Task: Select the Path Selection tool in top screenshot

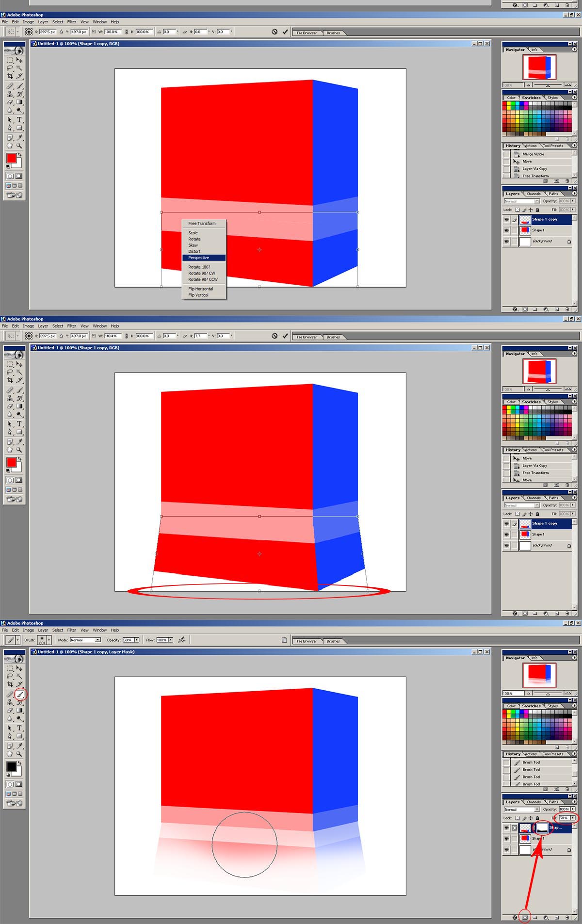Action: click(x=10, y=120)
